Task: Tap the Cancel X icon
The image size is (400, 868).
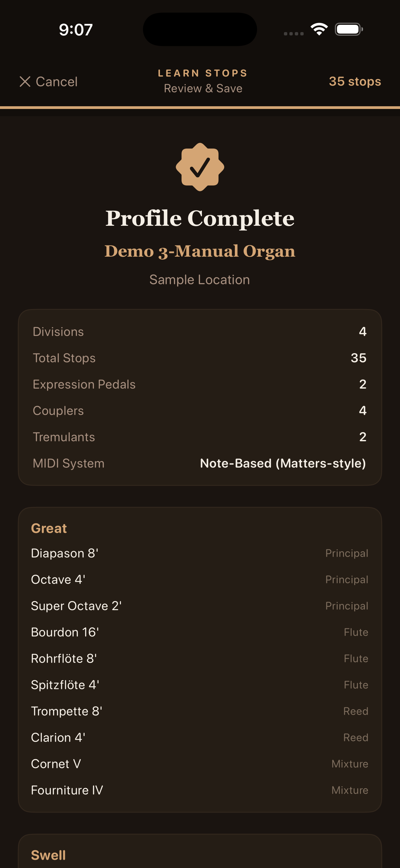Action: [25, 81]
